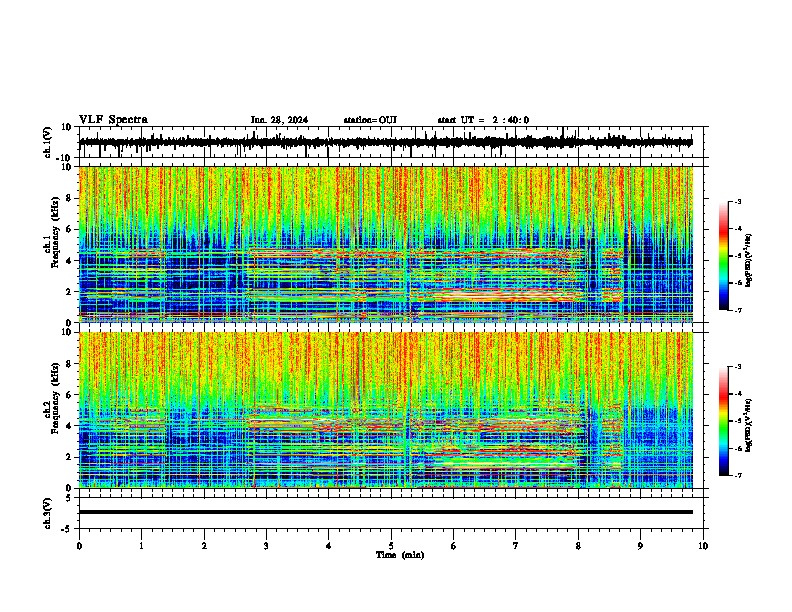Click the "5" tick on the ch.3(V) axis

69,498
